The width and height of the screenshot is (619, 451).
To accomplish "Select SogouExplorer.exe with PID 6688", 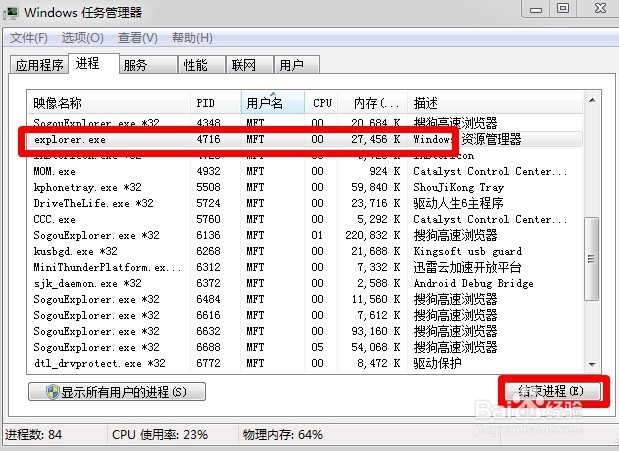I will tap(304, 347).
